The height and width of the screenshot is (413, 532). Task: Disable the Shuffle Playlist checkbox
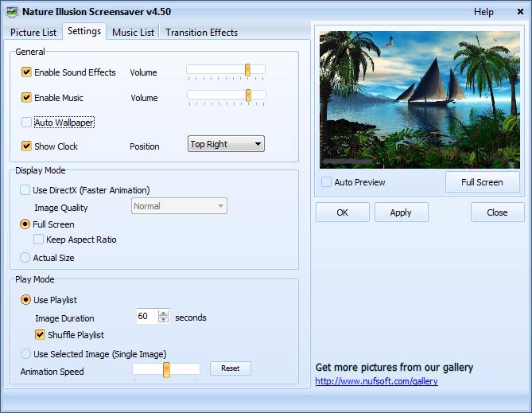(40, 334)
